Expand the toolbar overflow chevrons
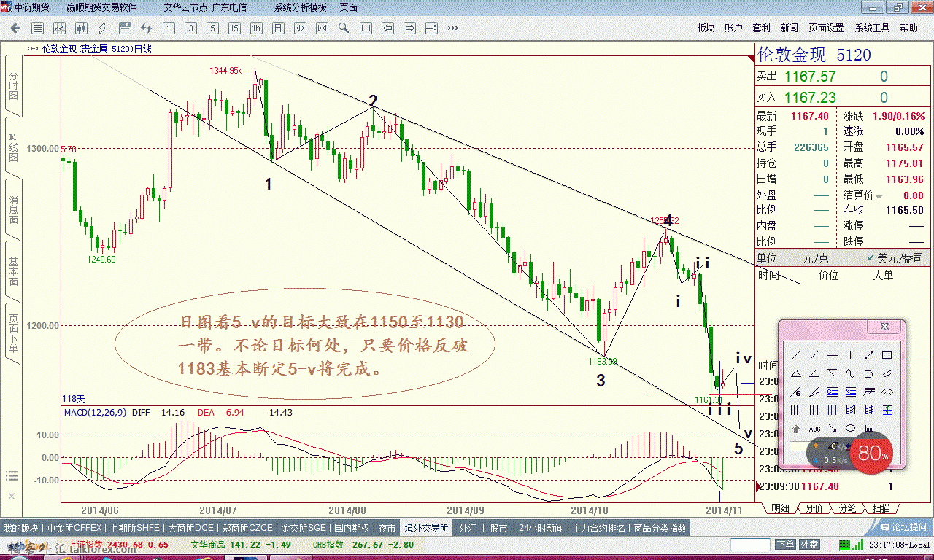This screenshot has height=560, width=934. 452,28
